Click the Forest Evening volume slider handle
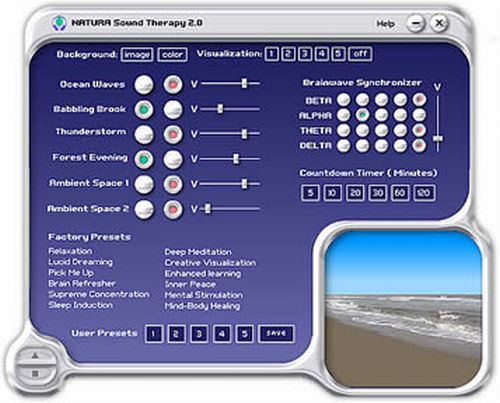500x403 pixels. point(236,159)
